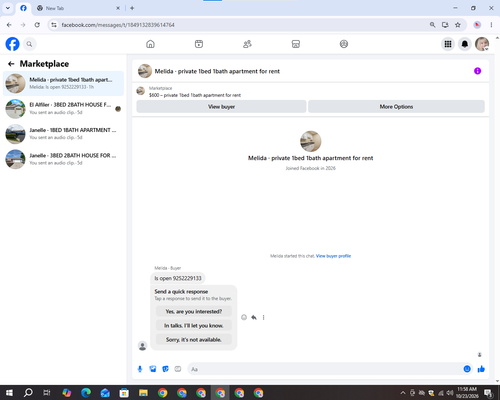Send a thumbs-up like
The width and height of the screenshot is (500, 400).
pyautogui.click(x=481, y=369)
